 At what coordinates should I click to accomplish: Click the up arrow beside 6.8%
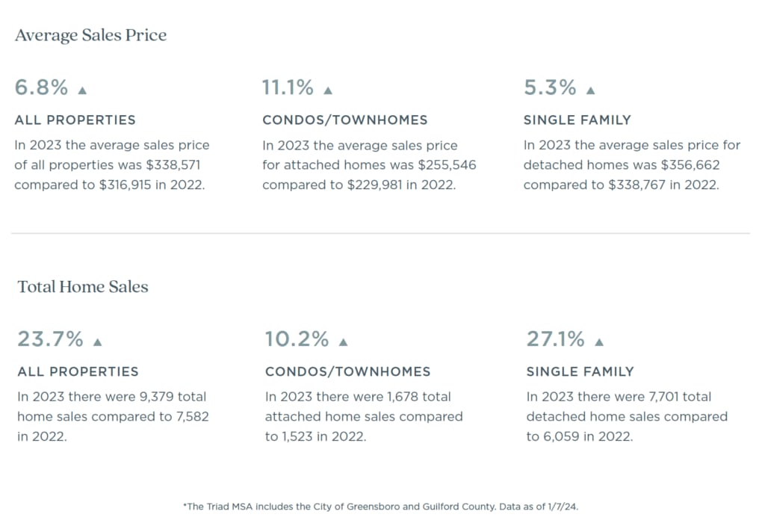point(82,90)
